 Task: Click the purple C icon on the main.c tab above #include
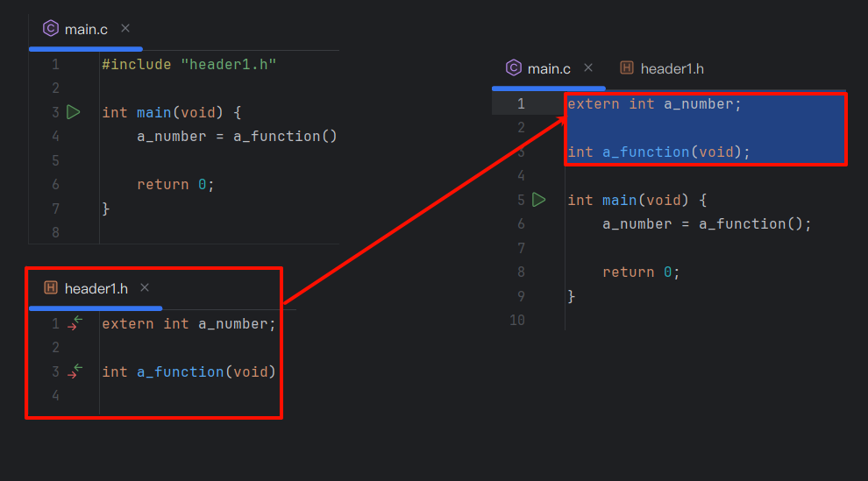[51, 29]
